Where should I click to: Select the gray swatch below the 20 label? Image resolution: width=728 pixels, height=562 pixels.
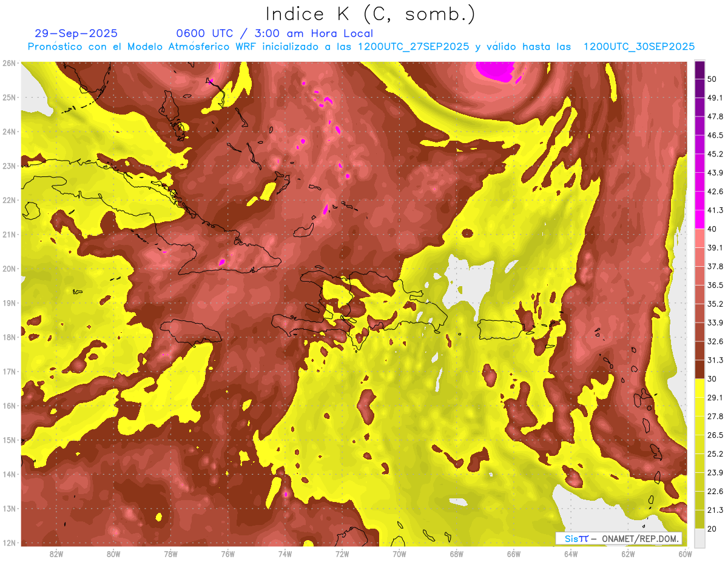[699, 538]
